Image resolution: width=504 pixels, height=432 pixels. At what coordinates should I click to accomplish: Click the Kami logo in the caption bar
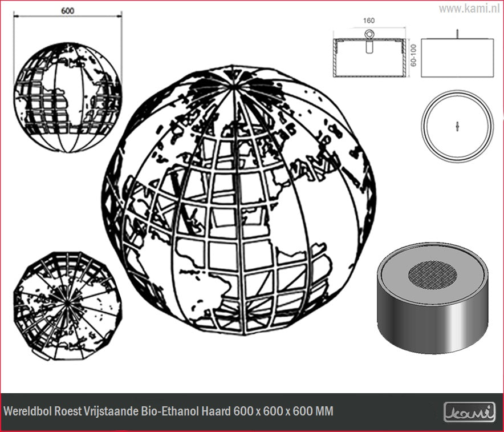pyautogui.click(x=469, y=411)
